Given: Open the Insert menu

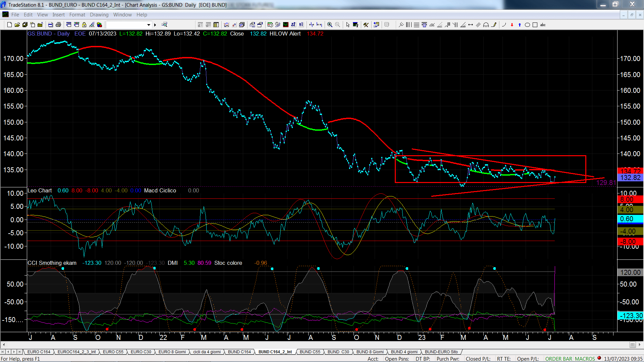Looking at the screenshot, I should (x=58, y=15).
